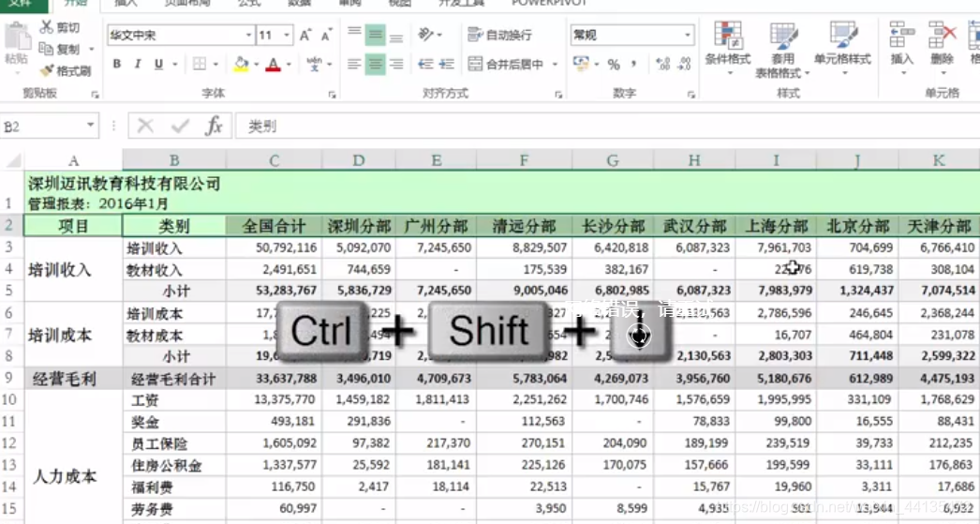Apply comma style number format

pyautogui.click(x=634, y=64)
